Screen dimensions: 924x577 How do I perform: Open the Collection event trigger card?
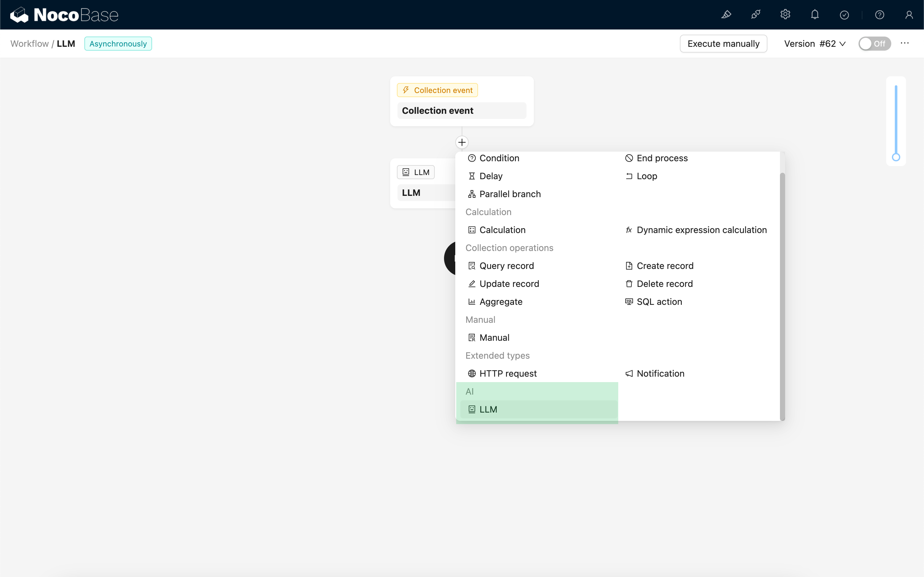(462, 110)
